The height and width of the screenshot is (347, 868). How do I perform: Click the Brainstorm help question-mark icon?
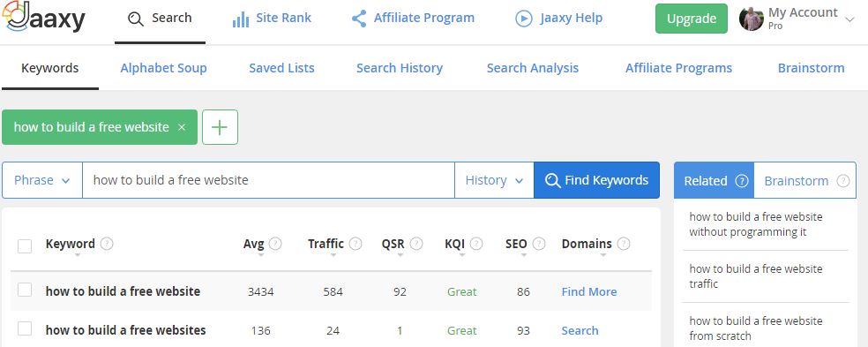[x=842, y=181]
